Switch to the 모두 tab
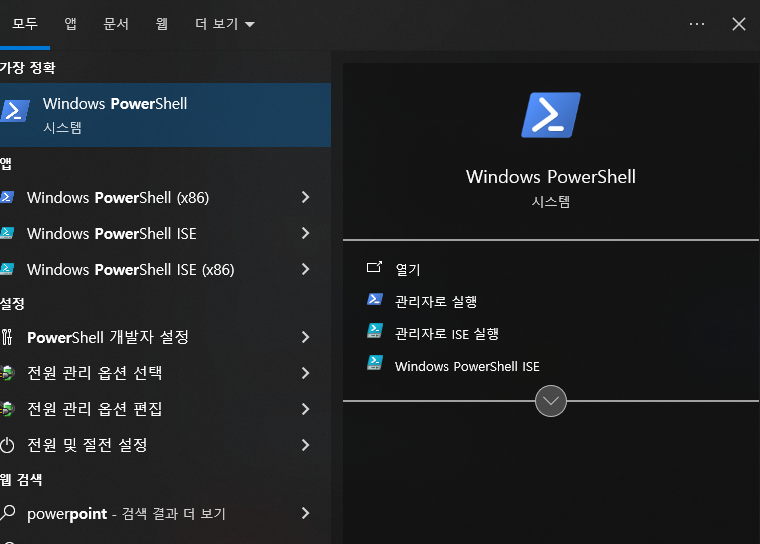Viewport: 760px width, 544px height. [25, 24]
